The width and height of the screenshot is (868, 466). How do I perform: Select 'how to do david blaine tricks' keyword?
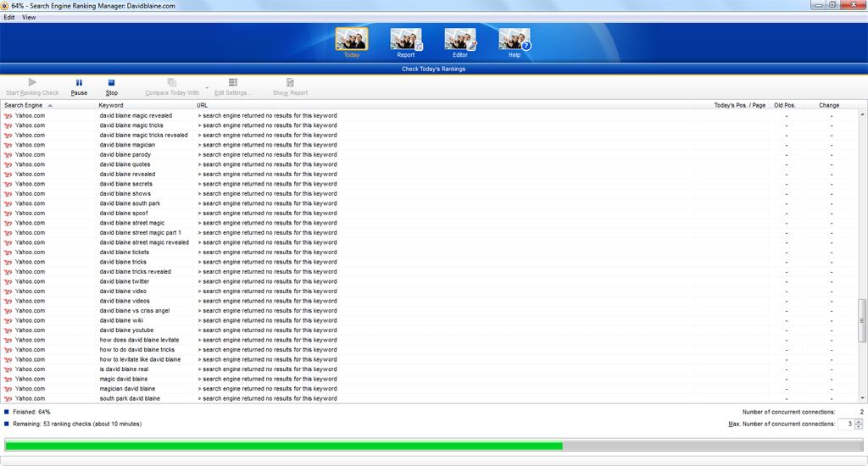[136, 350]
